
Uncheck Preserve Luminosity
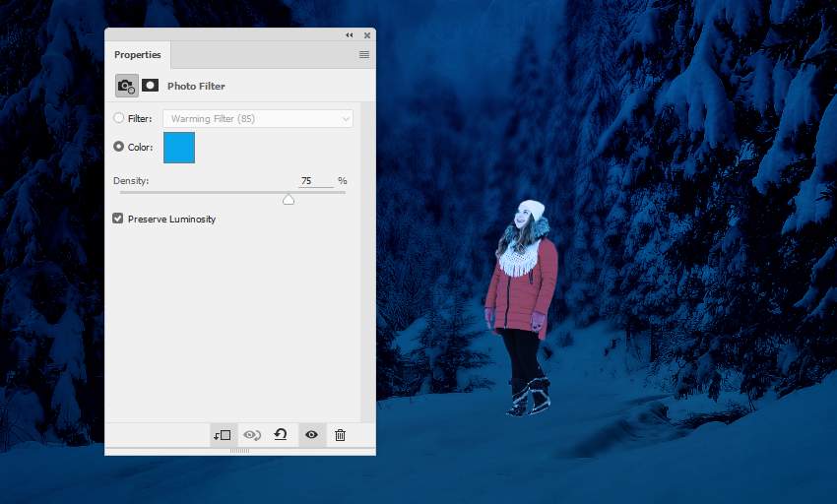point(118,219)
